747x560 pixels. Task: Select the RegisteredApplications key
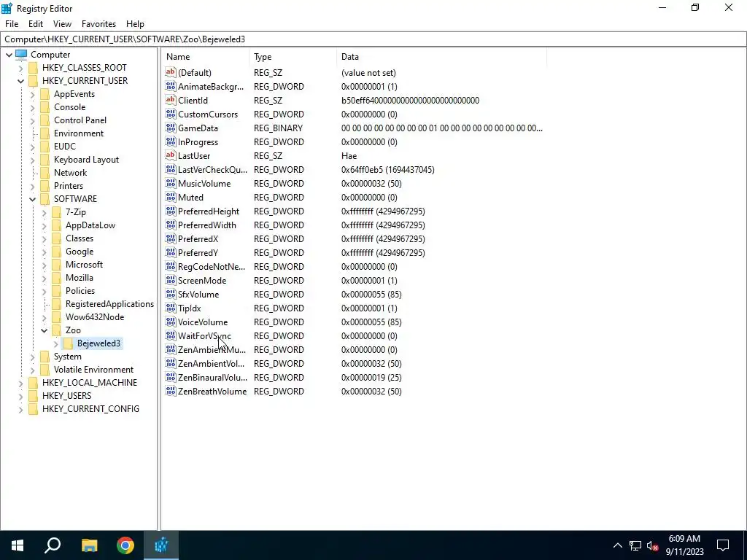[109, 304]
